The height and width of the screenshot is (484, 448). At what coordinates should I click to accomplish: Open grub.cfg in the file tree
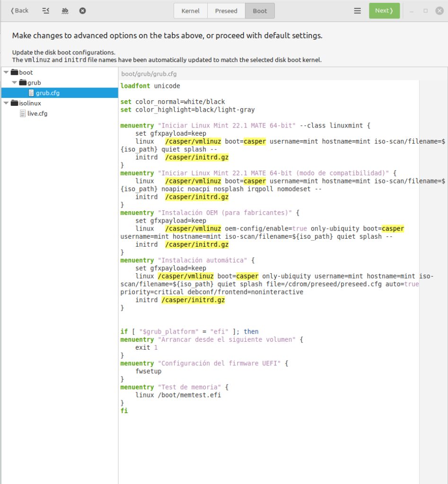tap(48, 93)
